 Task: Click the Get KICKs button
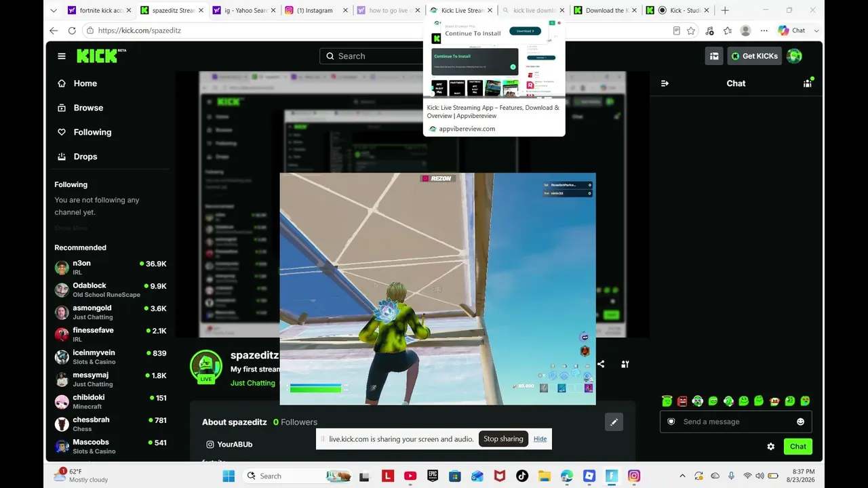[x=754, y=56]
